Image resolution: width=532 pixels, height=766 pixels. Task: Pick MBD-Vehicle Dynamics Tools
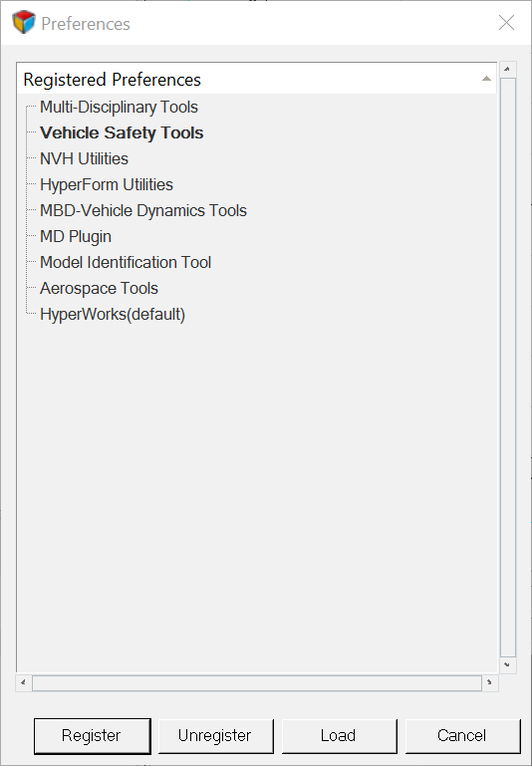click(143, 210)
